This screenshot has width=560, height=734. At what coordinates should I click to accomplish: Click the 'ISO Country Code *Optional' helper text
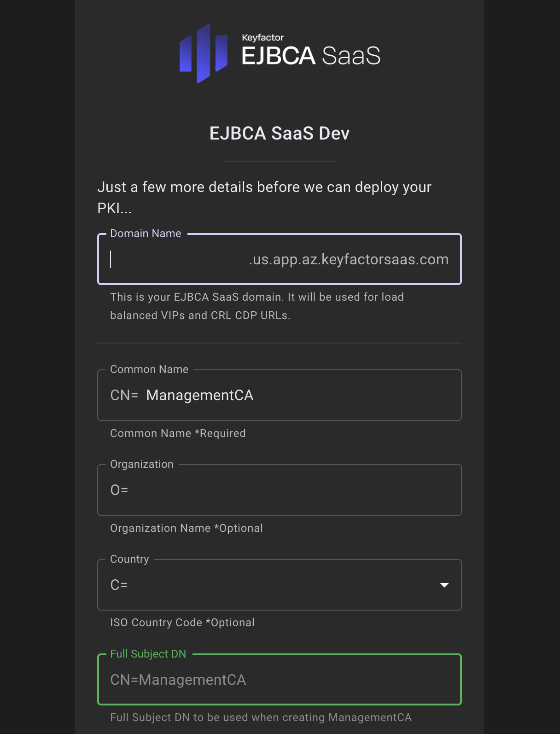[x=182, y=623]
